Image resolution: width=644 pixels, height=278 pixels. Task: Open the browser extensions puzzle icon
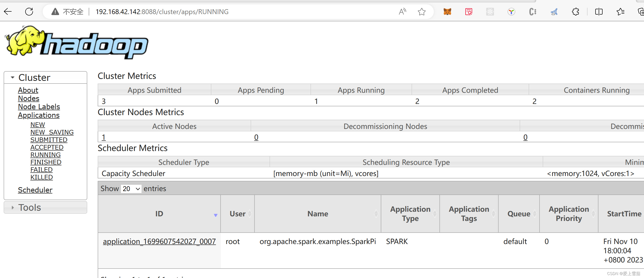click(575, 11)
